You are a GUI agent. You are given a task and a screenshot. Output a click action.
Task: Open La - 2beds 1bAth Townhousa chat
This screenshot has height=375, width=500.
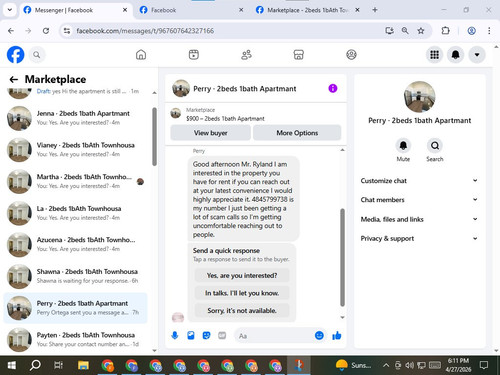tap(75, 213)
